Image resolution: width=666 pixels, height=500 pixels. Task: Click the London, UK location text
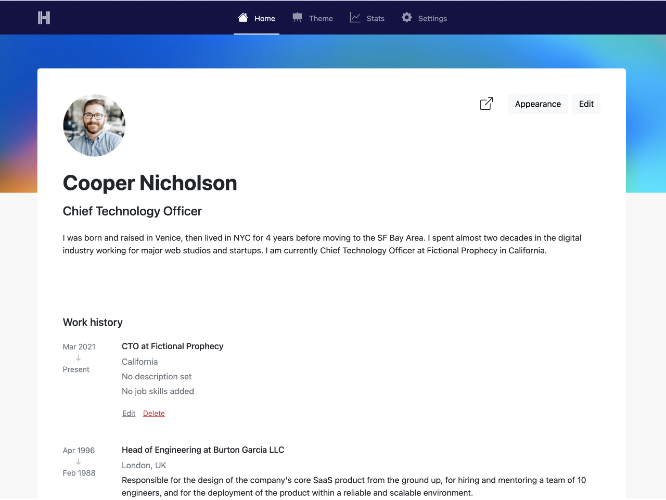[x=144, y=466]
